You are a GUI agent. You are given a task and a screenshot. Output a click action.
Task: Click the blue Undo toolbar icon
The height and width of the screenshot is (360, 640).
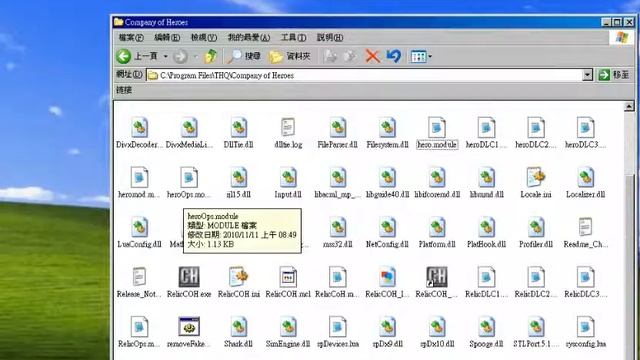[393, 56]
